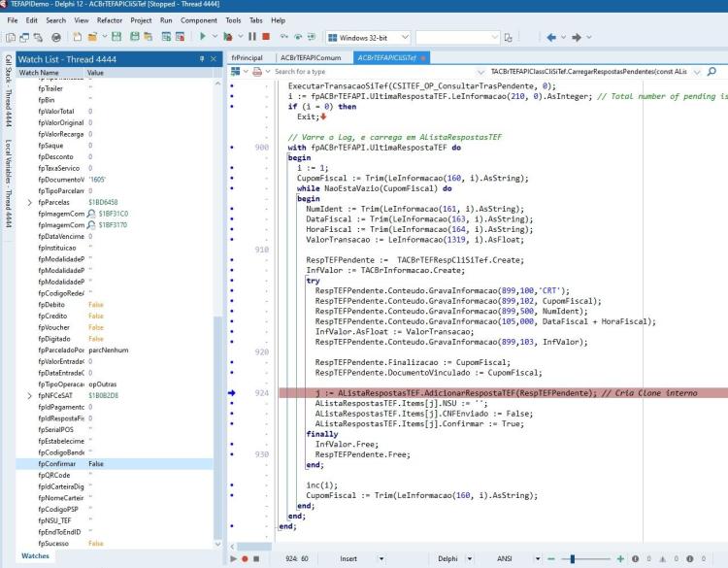728x568 pixels.
Task: Click the View Unit toolbar icon
Action: 11,37
